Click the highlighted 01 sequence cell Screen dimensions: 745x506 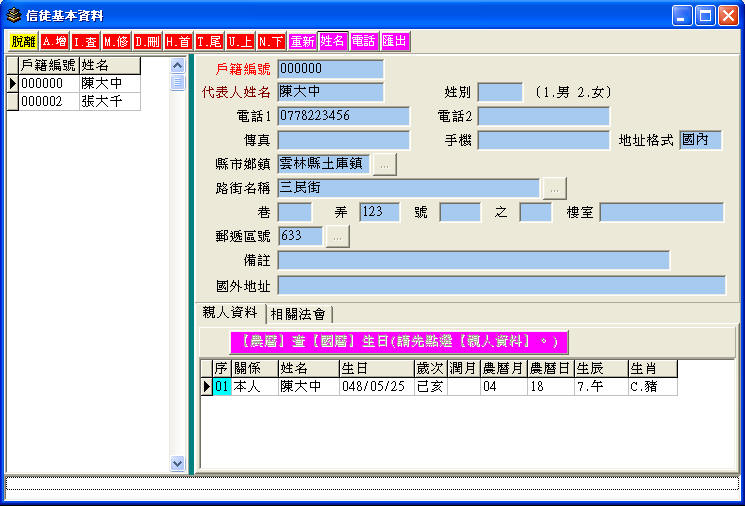(x=221, y=387)
